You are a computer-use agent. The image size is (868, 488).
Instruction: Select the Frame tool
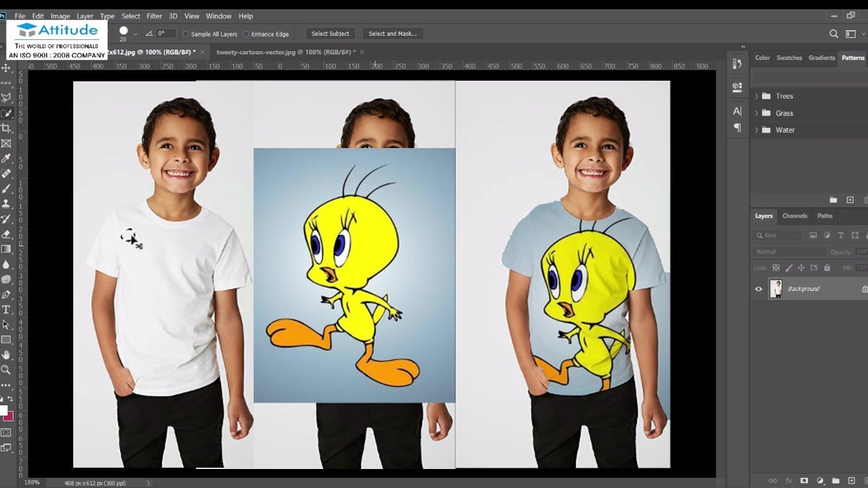coord(6,144)
